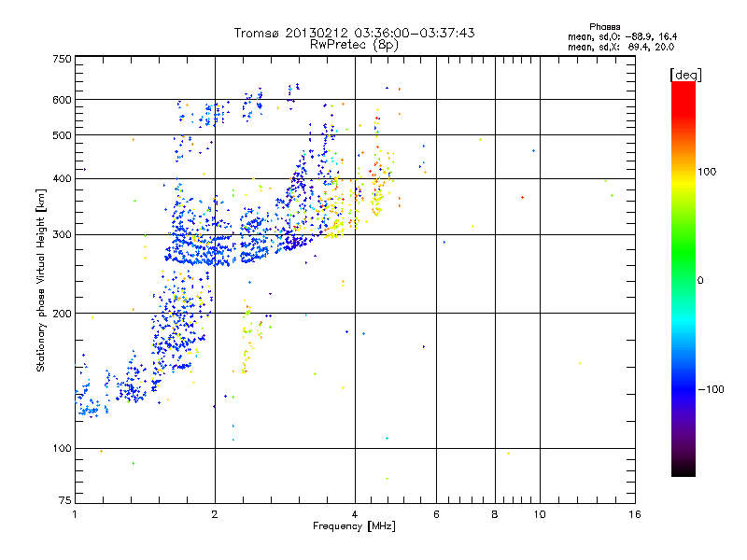This screenshot has height=560, width=747.
Task: Select the 'mean, sd,O: -88.9, 16.4' line
Action: click(622, 36)
